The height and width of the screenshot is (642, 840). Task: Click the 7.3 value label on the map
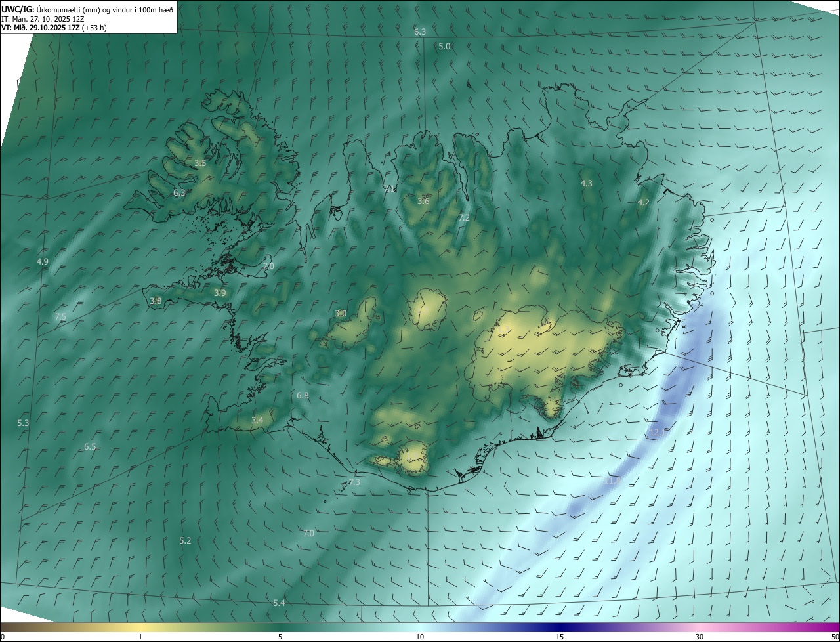pos(354,482)
